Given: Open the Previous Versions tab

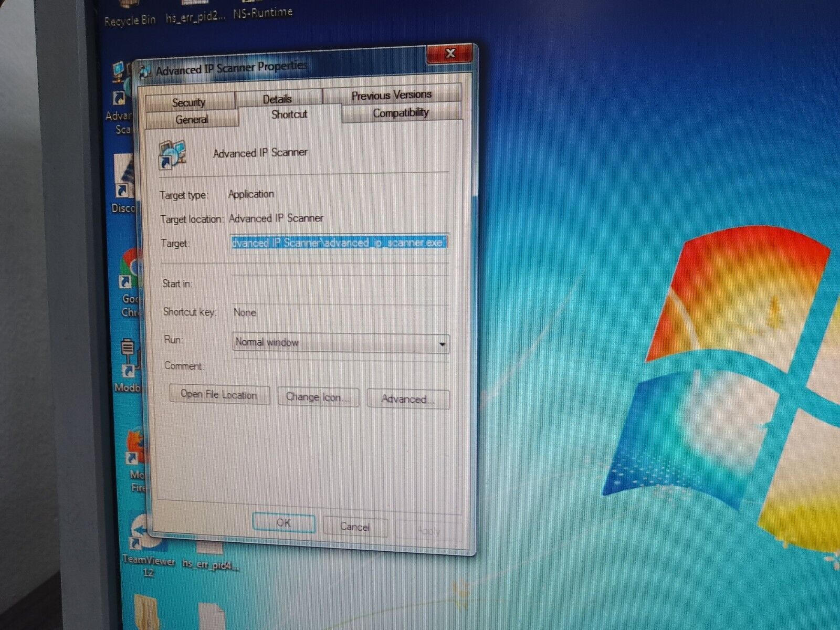Looking at the screenshot, I should pos(392,95).
